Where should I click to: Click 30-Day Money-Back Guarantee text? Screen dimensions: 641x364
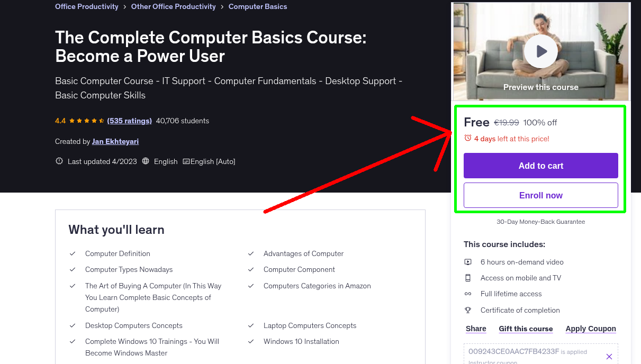541,222
